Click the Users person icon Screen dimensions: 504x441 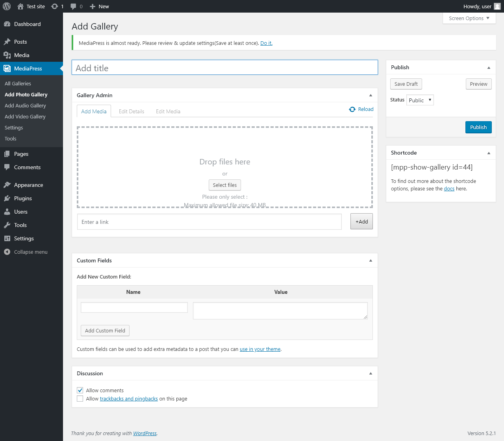7,212
